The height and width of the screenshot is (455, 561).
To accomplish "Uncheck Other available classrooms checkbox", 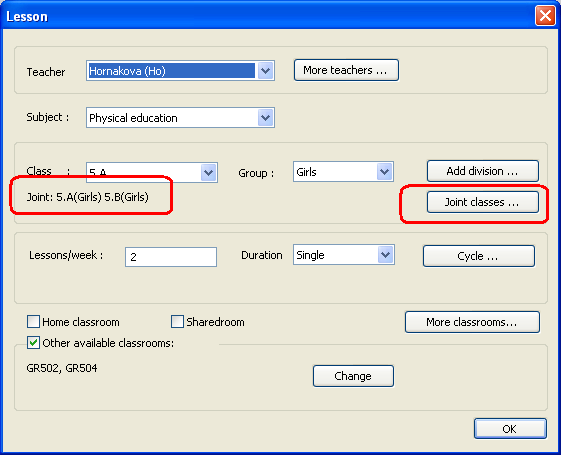I will [x=33, y=343].
